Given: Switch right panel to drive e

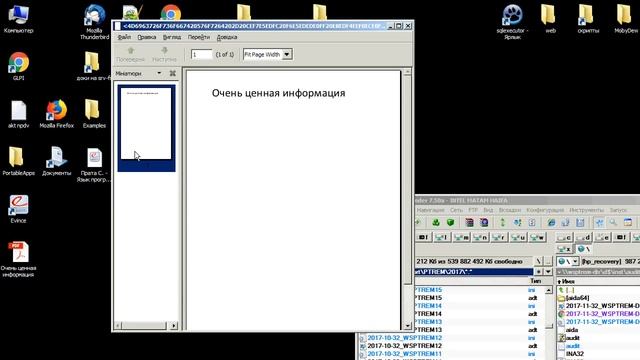Looking at the screenshot, I should click(602, 237).
